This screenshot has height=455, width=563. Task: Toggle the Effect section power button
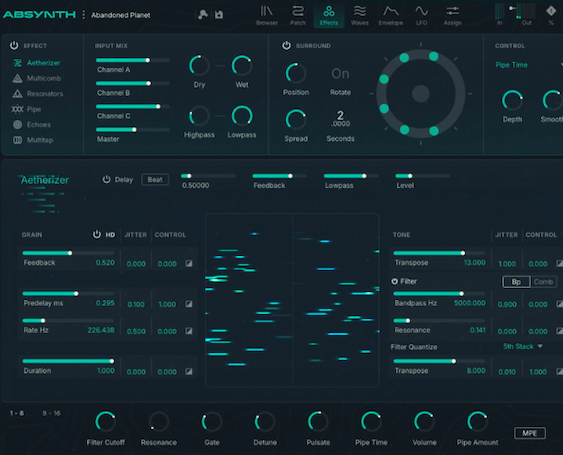[14, 45]
